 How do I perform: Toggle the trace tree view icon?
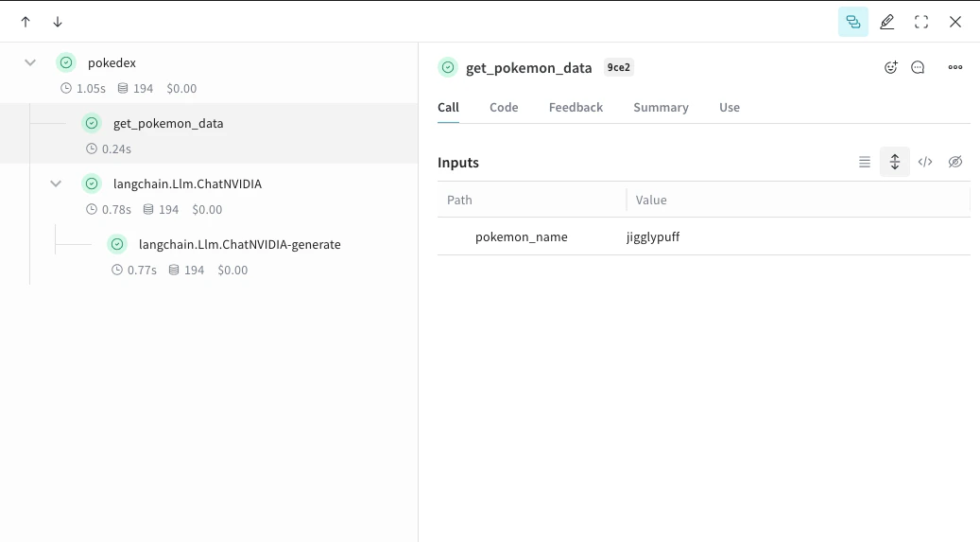coord(852,22)
